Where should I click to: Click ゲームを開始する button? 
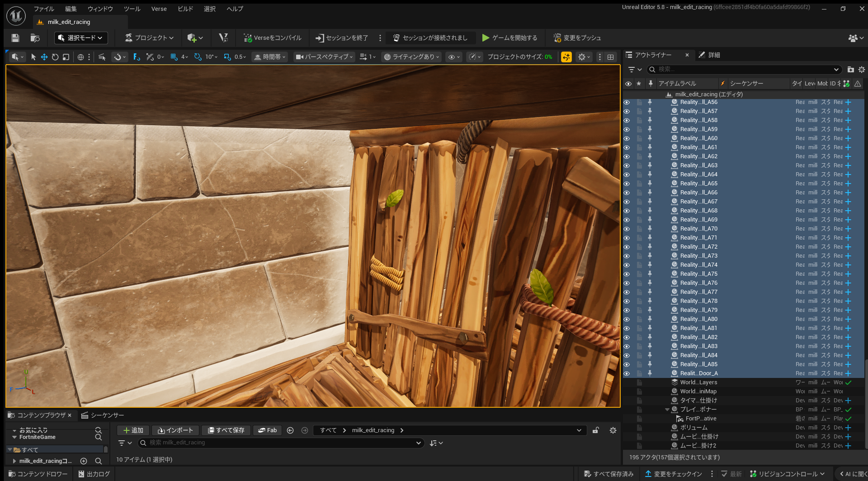[x=510, y=38]
